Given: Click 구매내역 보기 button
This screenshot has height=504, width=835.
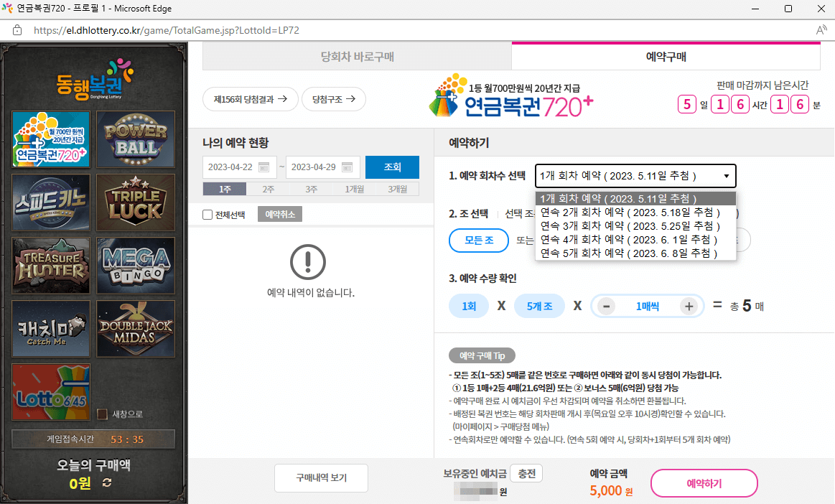Looking at the screenshot, I should click(321, 478).
